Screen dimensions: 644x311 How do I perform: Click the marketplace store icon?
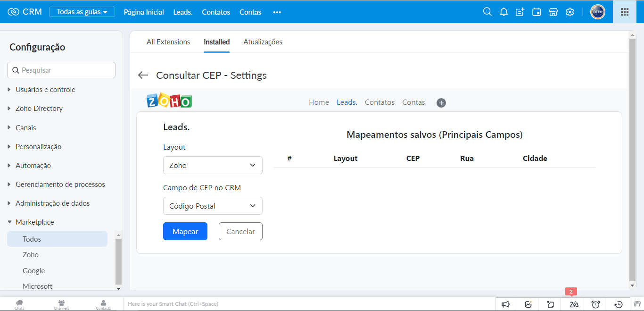coord(553,12)
